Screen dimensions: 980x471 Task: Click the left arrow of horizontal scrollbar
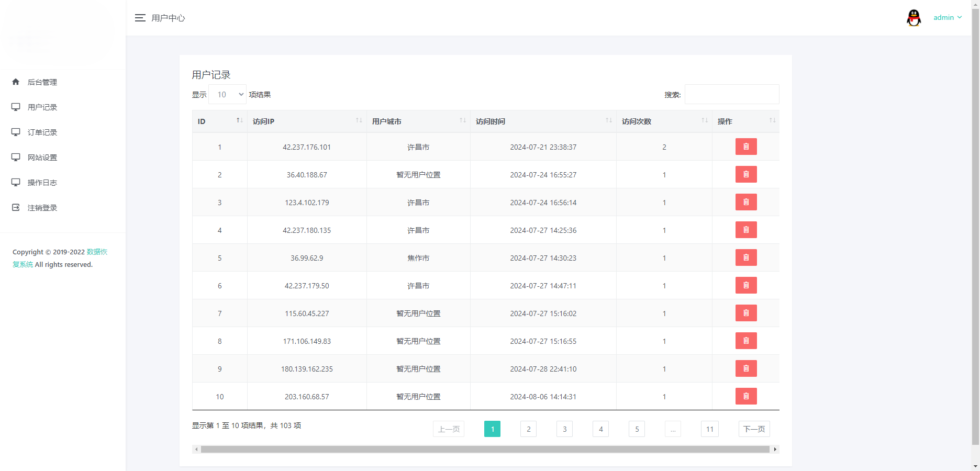[x=196, y=449]
